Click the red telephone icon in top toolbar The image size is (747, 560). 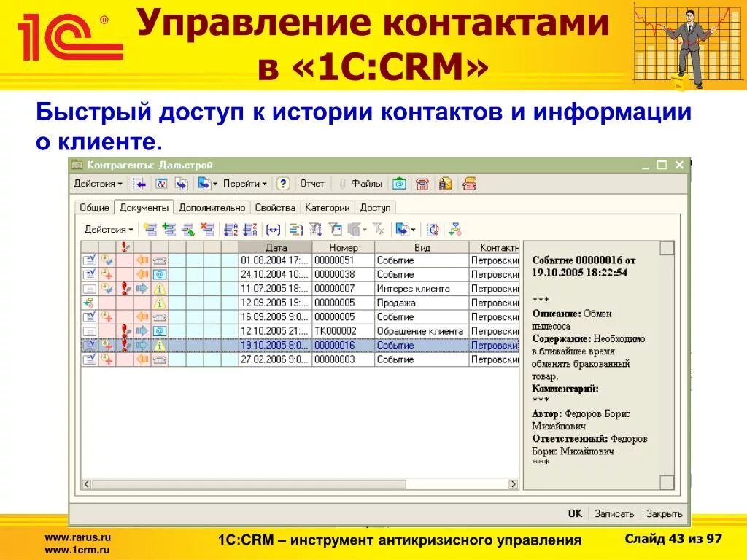[422, 184]
